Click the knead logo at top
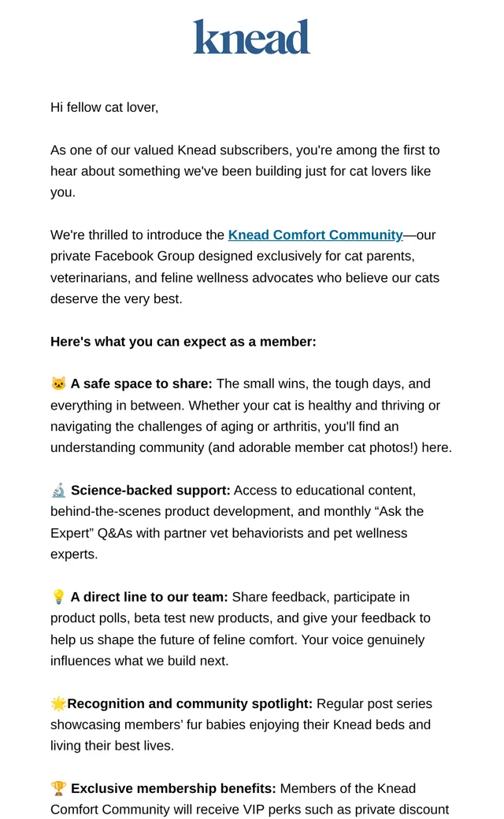504x819 pixels. [x=252, y=37]
